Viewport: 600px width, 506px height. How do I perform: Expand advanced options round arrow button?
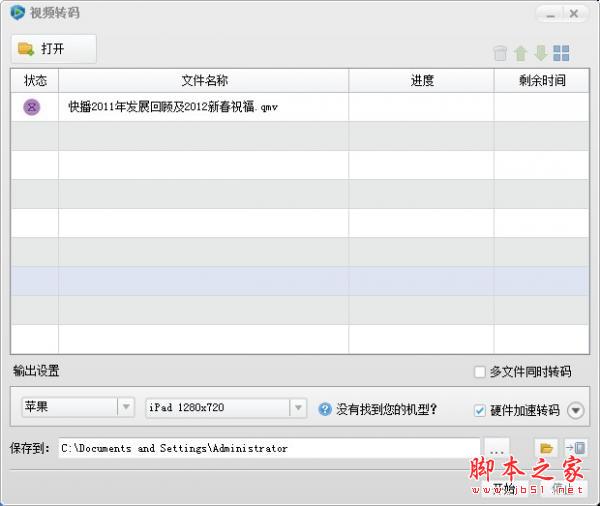(576, 410)
